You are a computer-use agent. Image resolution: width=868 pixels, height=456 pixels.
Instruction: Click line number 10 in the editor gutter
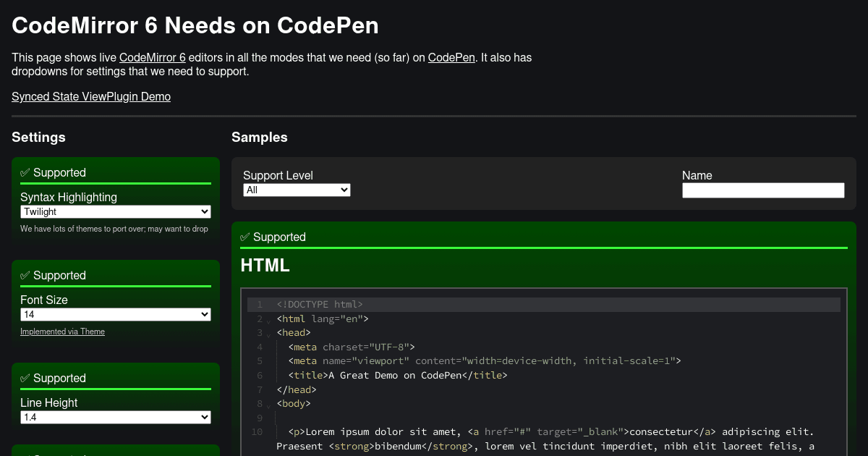point(257,431)
